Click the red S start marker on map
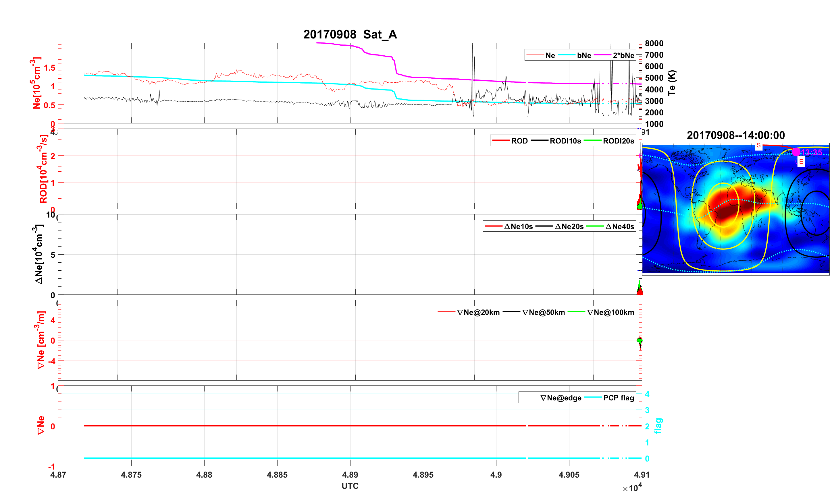The height and width of the screenshot is (504, 834). [x=758, y=146]
